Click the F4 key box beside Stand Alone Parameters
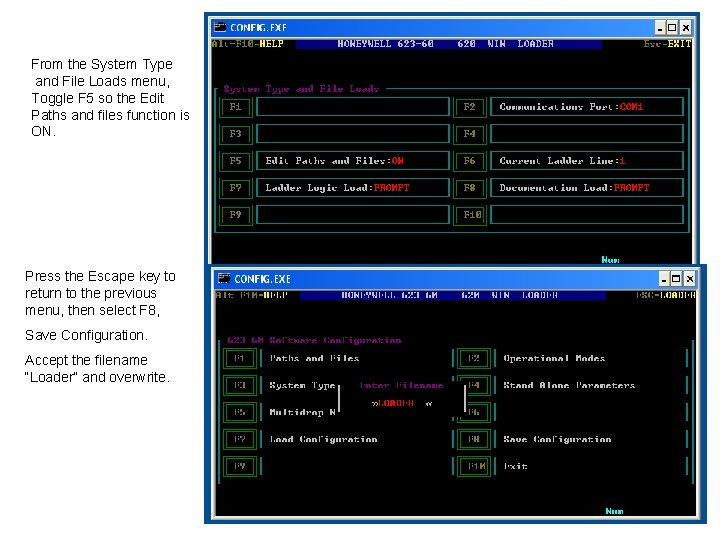Screen dimensions: 720x540 (x=473, y=385)
